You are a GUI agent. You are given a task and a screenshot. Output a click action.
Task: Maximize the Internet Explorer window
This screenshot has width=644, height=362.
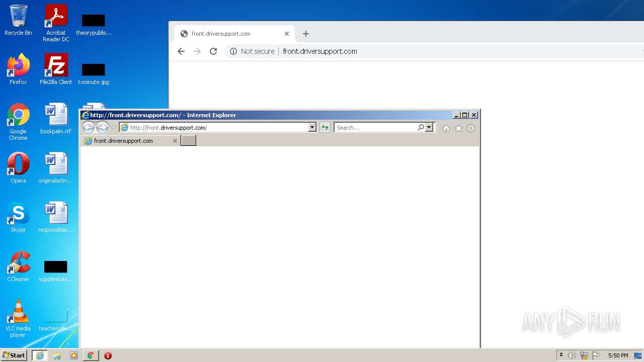465,115
